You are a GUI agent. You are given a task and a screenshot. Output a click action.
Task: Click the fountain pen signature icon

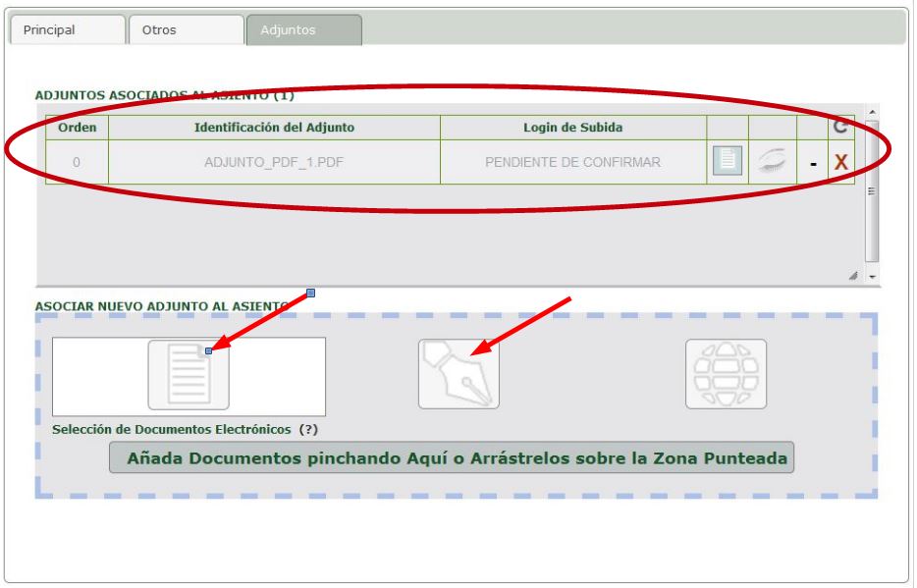pyautogui.click(x=458, y=374)
